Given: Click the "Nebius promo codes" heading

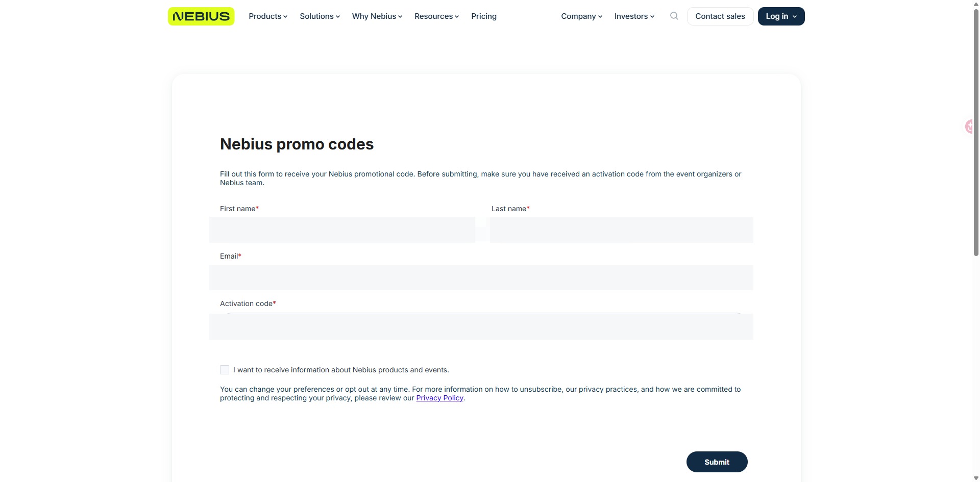Looking at the screenshot, I should pos(297,144).
